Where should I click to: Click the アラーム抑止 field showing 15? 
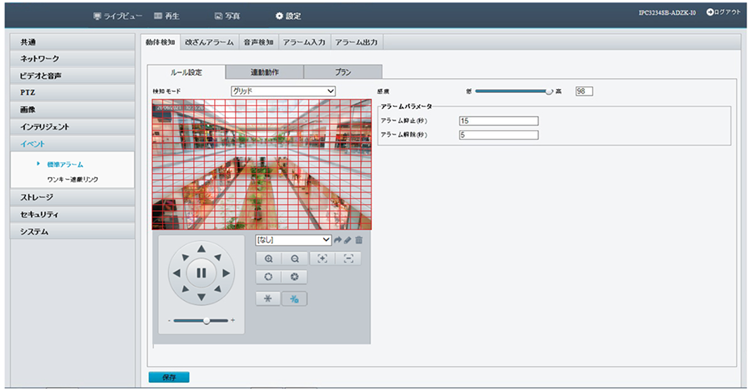(499, 121)
